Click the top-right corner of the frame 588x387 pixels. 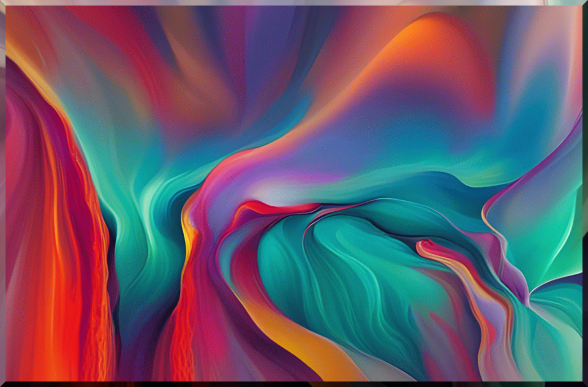(585, 2)
